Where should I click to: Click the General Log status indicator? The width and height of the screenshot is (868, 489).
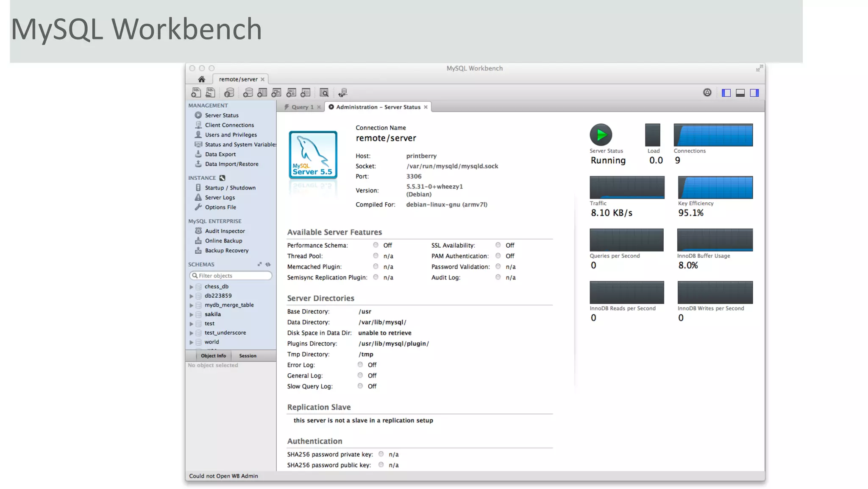pyautogui.click(x=360, y=375)
